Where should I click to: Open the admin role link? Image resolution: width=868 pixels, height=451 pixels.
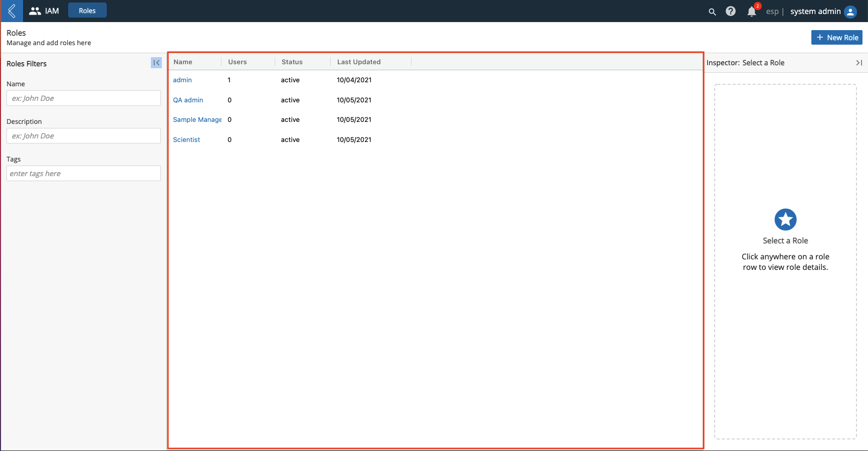click(x=182, y=80)
